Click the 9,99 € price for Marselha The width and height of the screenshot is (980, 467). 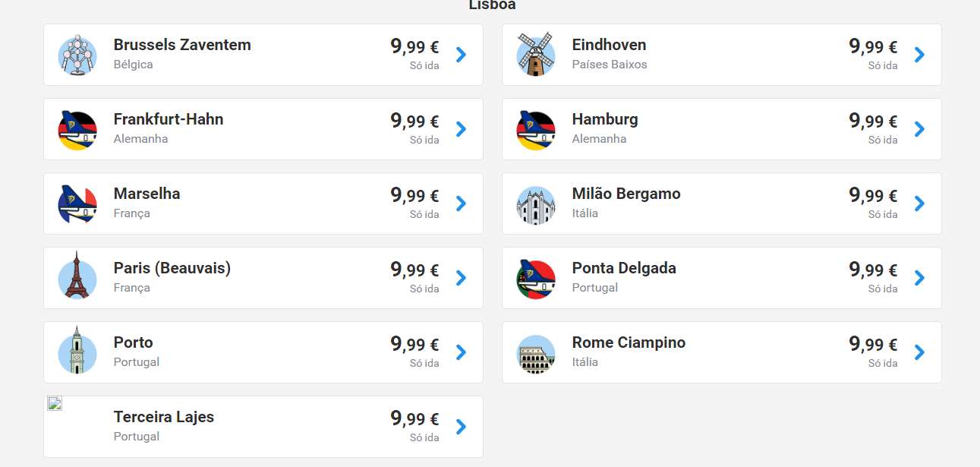click(x=414, y=196)
